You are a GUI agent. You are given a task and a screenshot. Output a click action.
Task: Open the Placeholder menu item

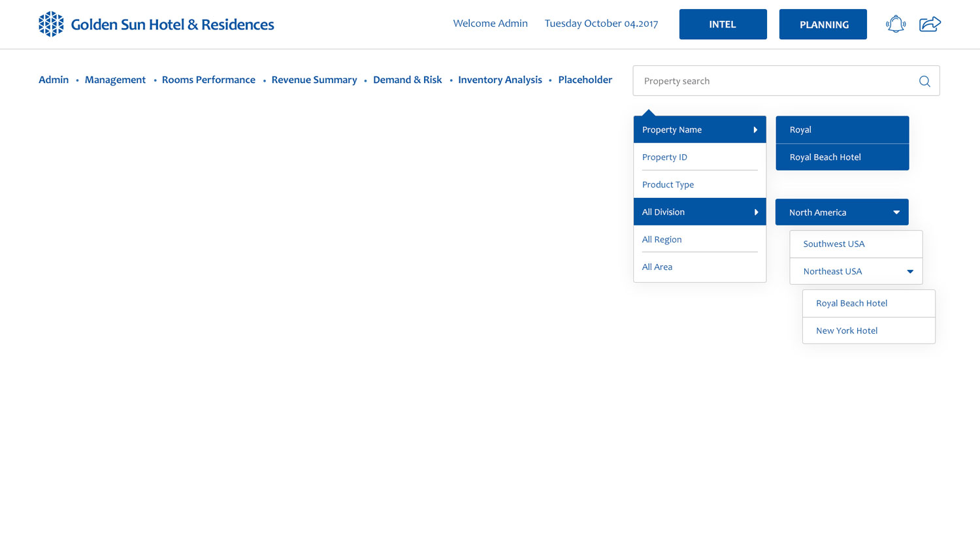585,80
